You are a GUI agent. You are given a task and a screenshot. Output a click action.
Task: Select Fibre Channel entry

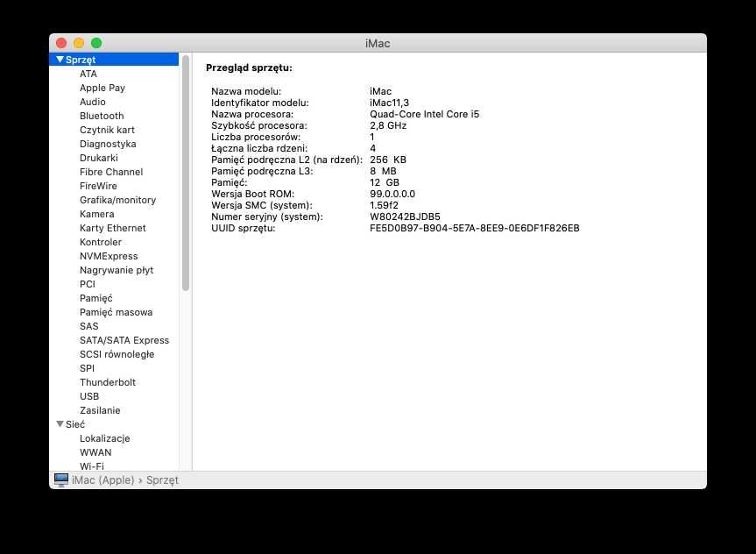111,172
